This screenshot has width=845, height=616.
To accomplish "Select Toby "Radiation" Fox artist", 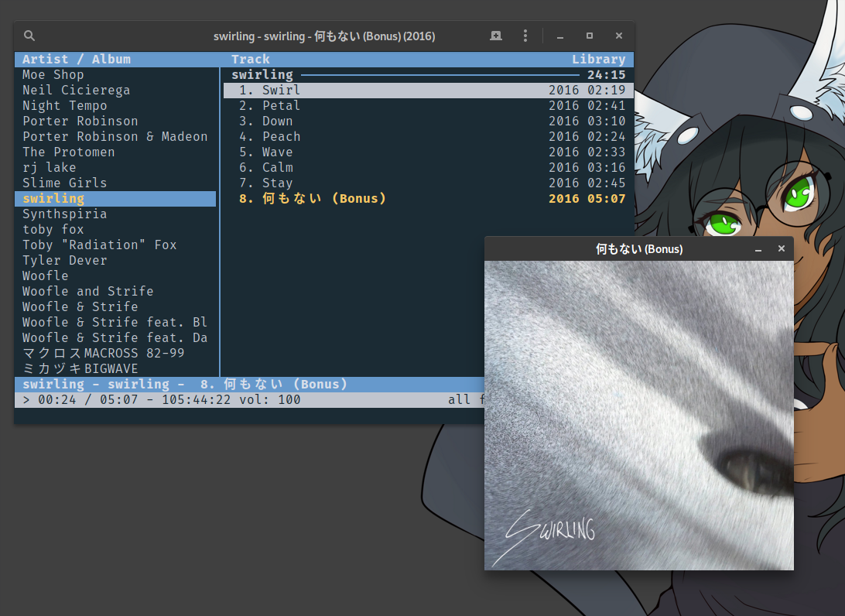I will coord(100,245).
